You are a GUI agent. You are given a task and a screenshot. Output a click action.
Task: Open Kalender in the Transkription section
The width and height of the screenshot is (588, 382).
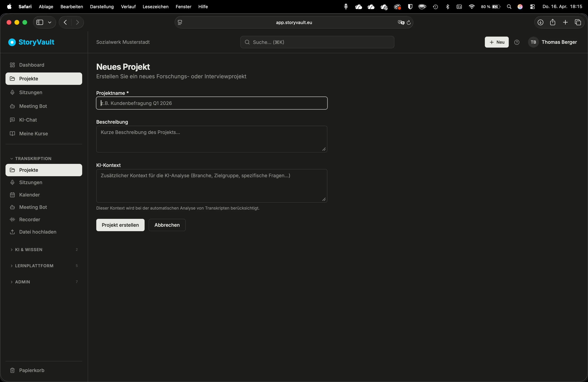44,195
